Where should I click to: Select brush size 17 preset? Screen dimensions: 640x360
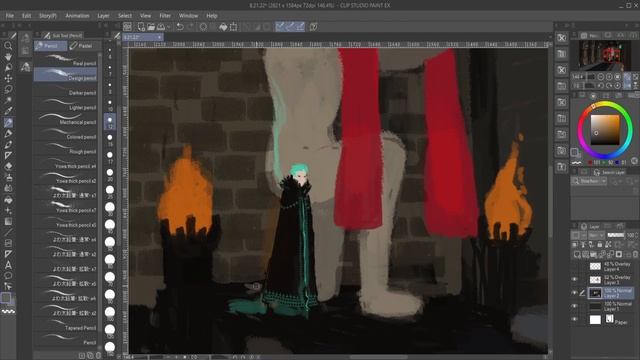click(110, 157)
